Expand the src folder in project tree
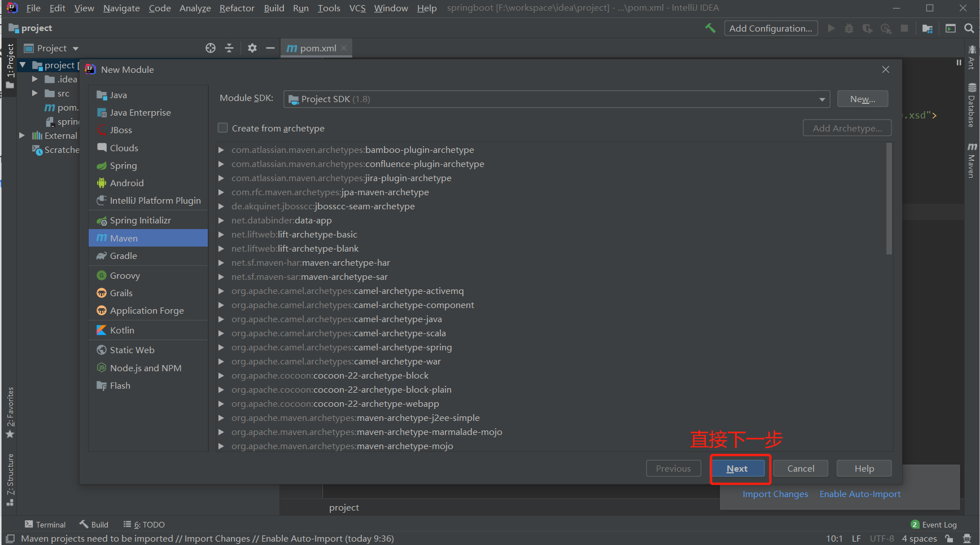The image size is (980, 545). (34, 93)
